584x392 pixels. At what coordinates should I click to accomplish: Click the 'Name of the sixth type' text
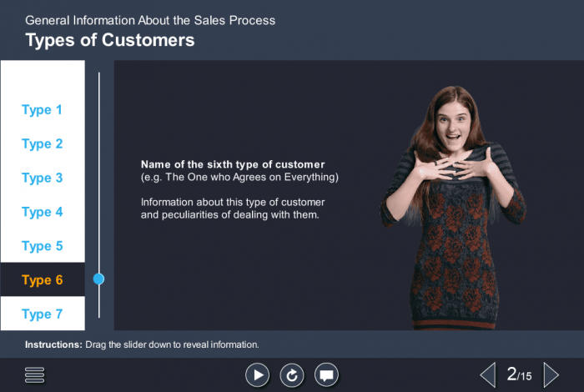click(x=233, y=164)
